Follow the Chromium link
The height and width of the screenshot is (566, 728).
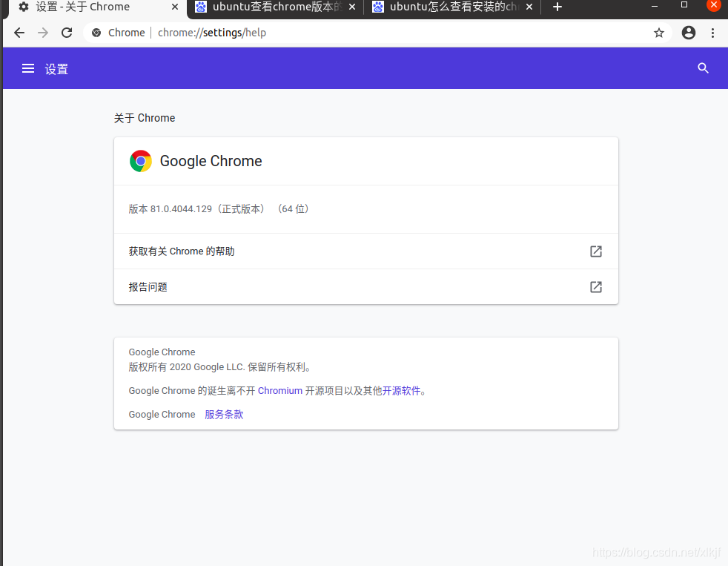click(x=280, y=391)
